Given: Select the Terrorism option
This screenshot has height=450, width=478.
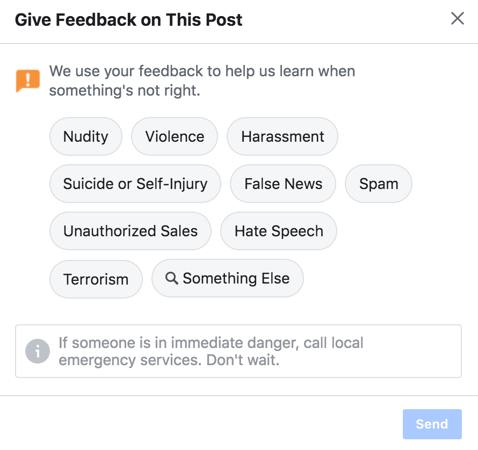Looking at the screenshot, I should (x=96, y=279).
